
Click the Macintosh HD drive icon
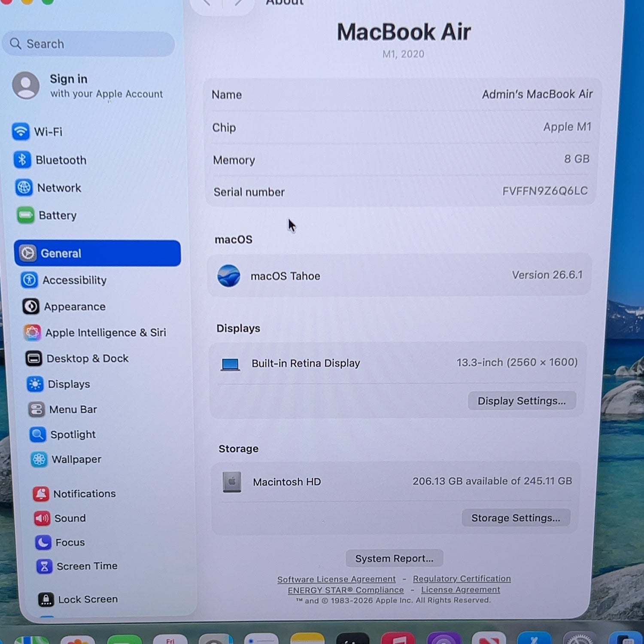click(x=232, y=482)
